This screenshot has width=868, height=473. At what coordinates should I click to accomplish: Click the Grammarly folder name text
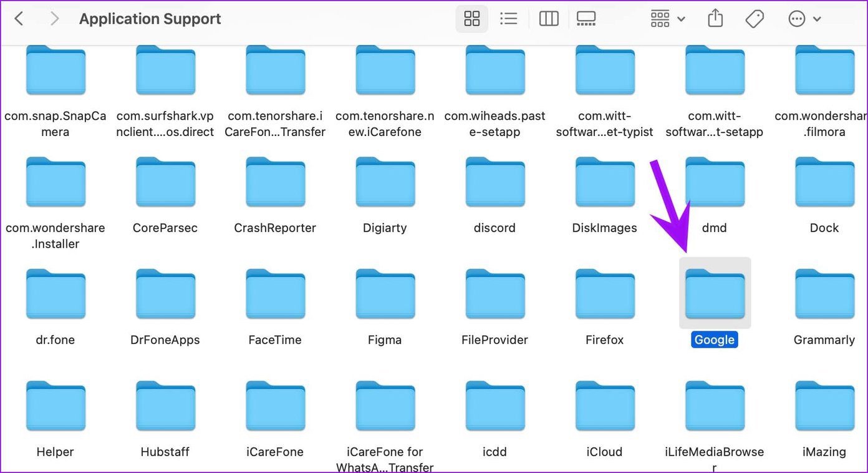(824, 339)
